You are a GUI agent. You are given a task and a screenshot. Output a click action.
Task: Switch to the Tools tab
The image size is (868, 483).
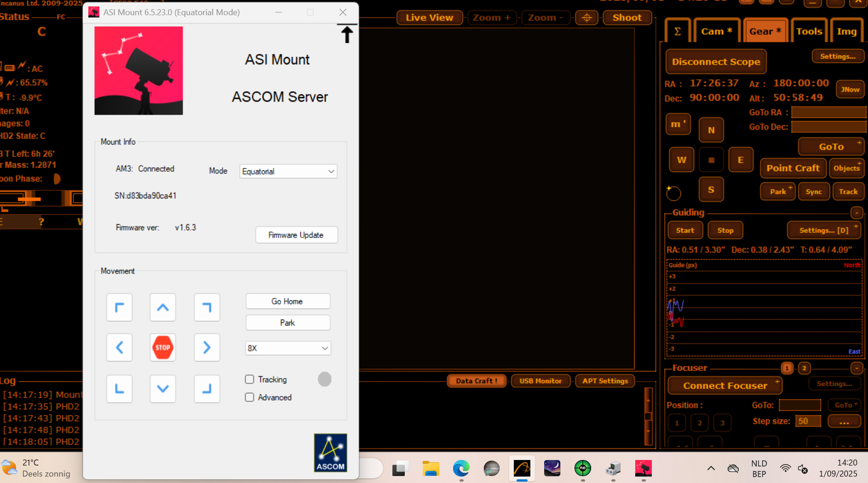pos(809,31)
